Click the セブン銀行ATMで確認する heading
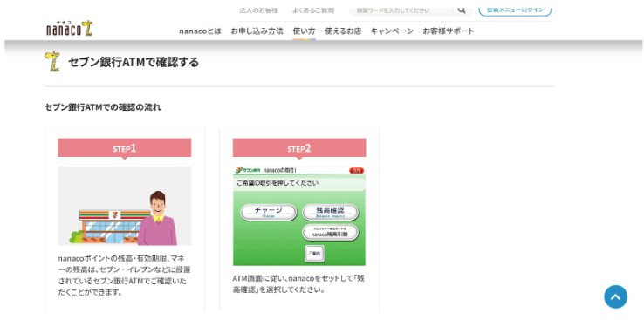Screen dimensions: 644x320 [x=134, y=62]
